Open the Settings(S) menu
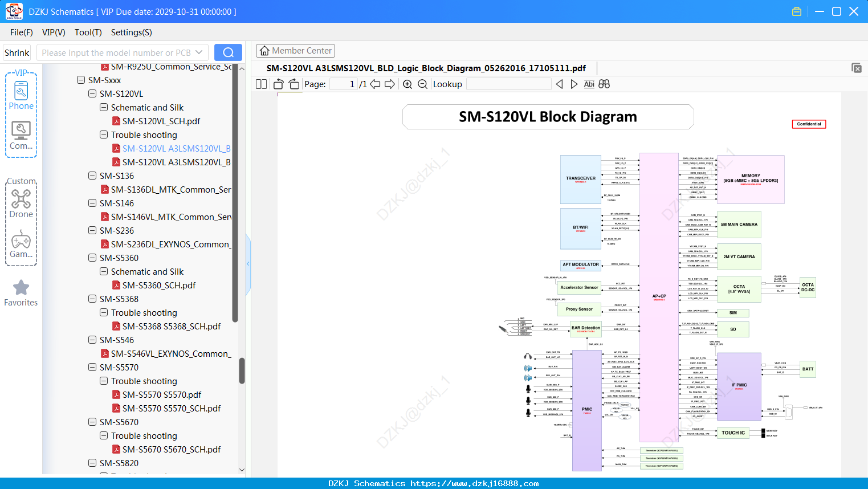The width and height of the screenshot is (868, 489). click(x=131, y=32)
